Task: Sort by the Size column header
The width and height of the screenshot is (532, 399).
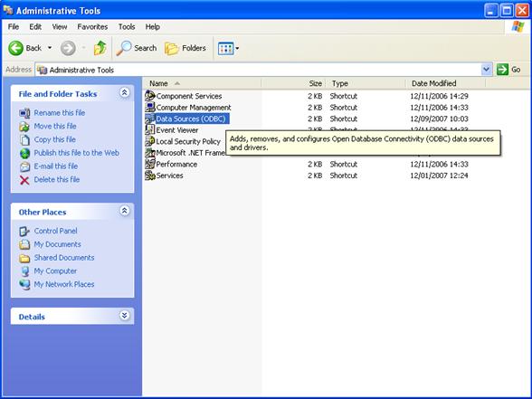Action: (293, 83)
